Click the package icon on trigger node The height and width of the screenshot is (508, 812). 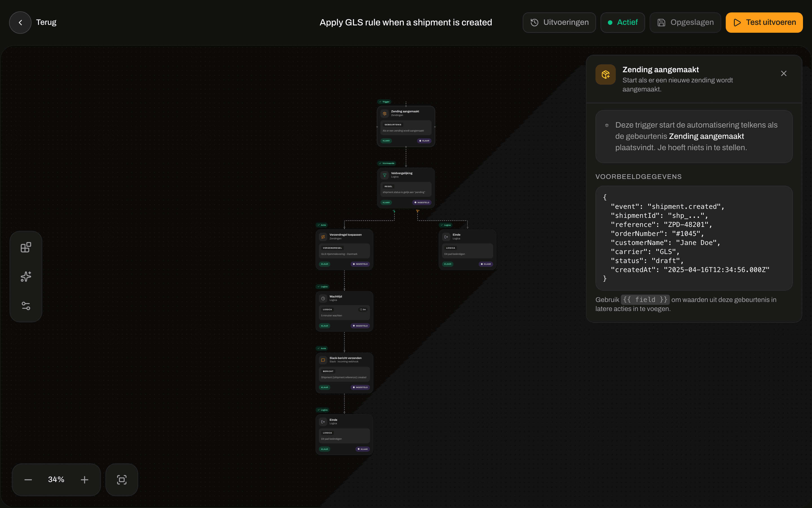click(385, 113)
